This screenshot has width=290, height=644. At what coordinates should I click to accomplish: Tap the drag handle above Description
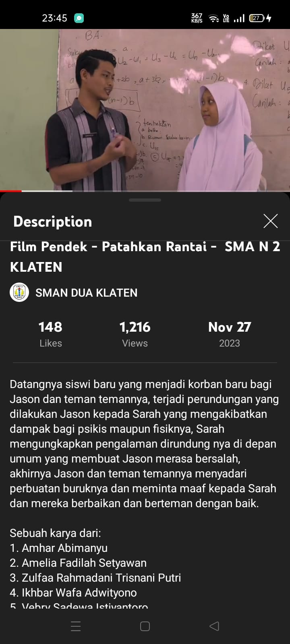tap(145, 200)
